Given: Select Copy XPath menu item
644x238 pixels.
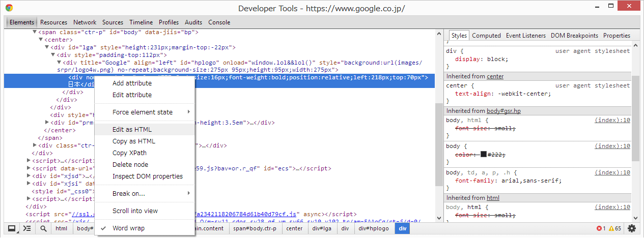Looking at the screenshot, I should [145, 153].
